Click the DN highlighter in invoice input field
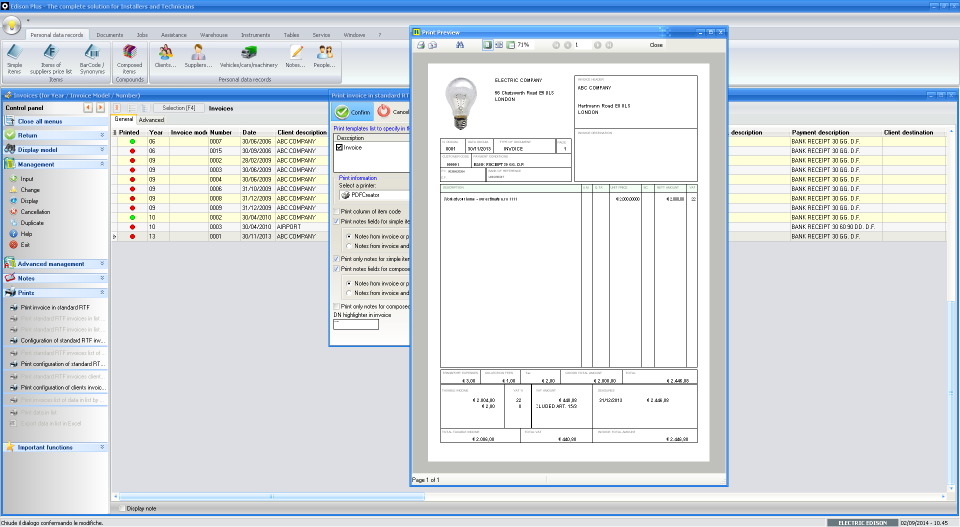The height and width of the screenshot is (527, 960). [356, 324]
